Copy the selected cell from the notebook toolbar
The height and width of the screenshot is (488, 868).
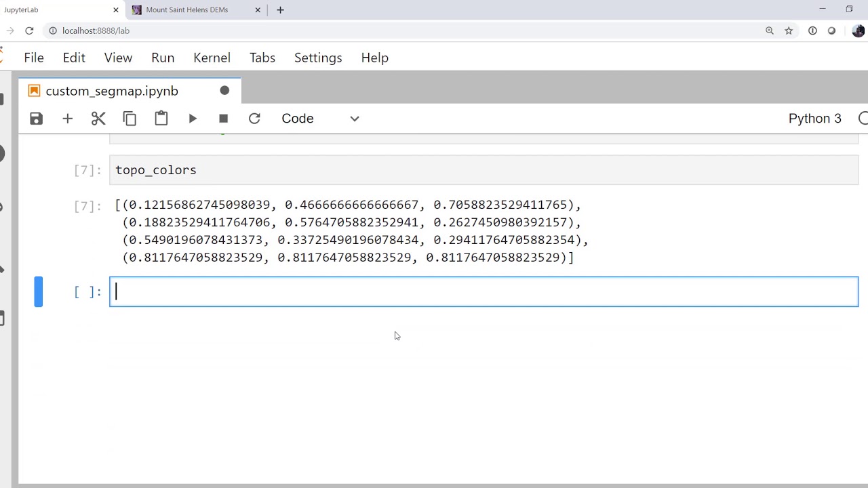[x=130, y=119]
